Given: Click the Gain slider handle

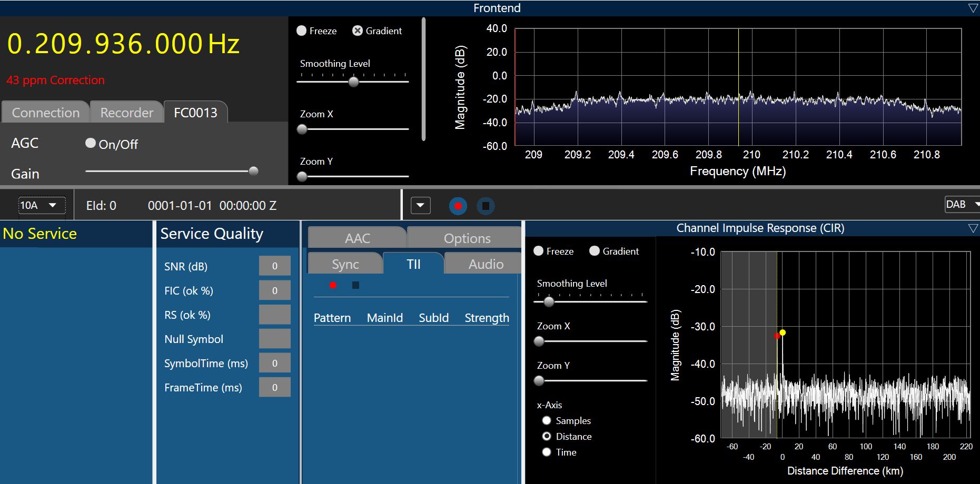Looking at the screenshot, I should coord(253,171).
